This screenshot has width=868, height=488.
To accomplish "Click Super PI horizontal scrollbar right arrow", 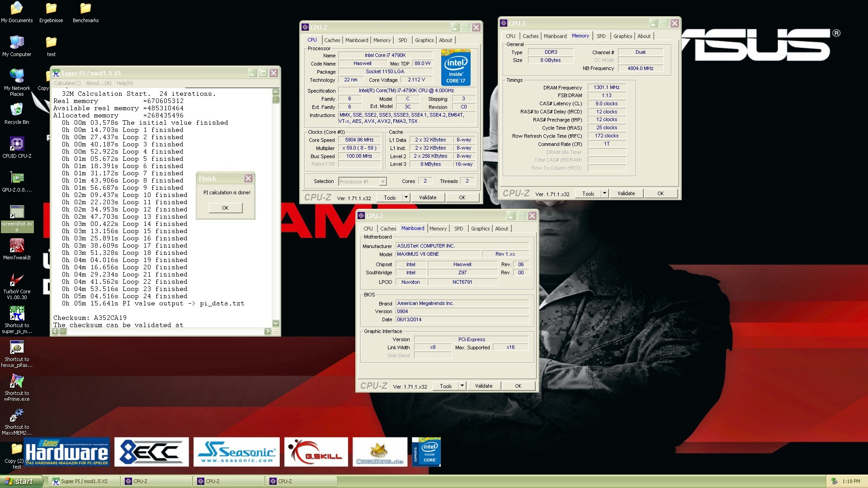I will pyautogui.click(x=268, y=331).
